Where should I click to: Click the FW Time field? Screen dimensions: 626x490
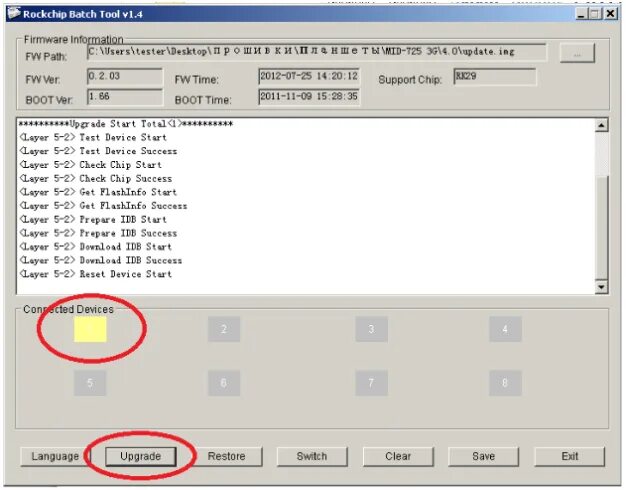pyautogui.click(x=309, y=76)
